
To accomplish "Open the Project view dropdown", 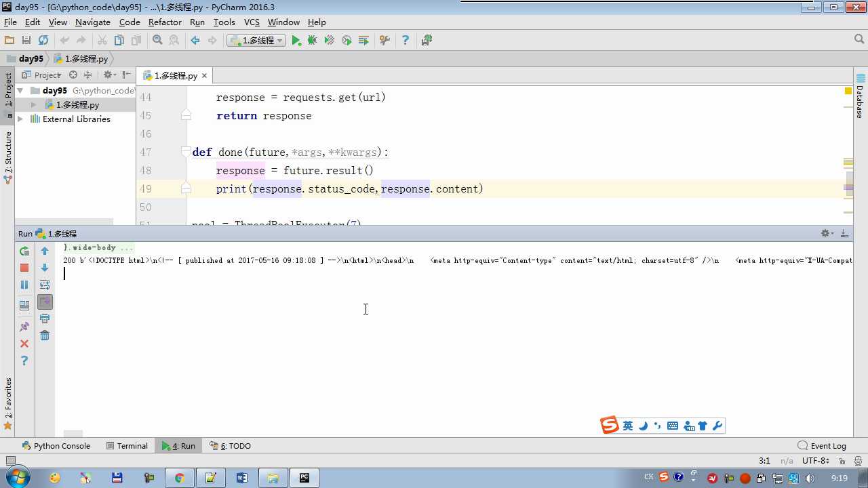I will click(42, 75).
